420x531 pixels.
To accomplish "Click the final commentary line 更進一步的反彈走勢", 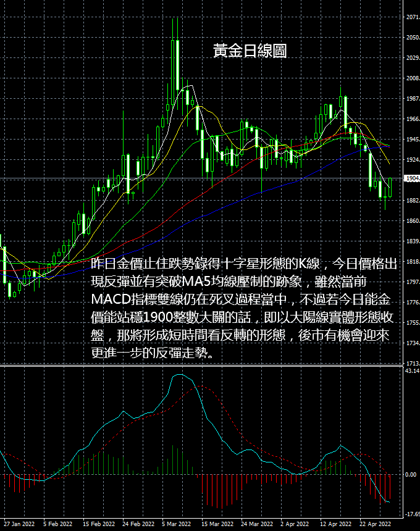I will [x=153, y=353].
